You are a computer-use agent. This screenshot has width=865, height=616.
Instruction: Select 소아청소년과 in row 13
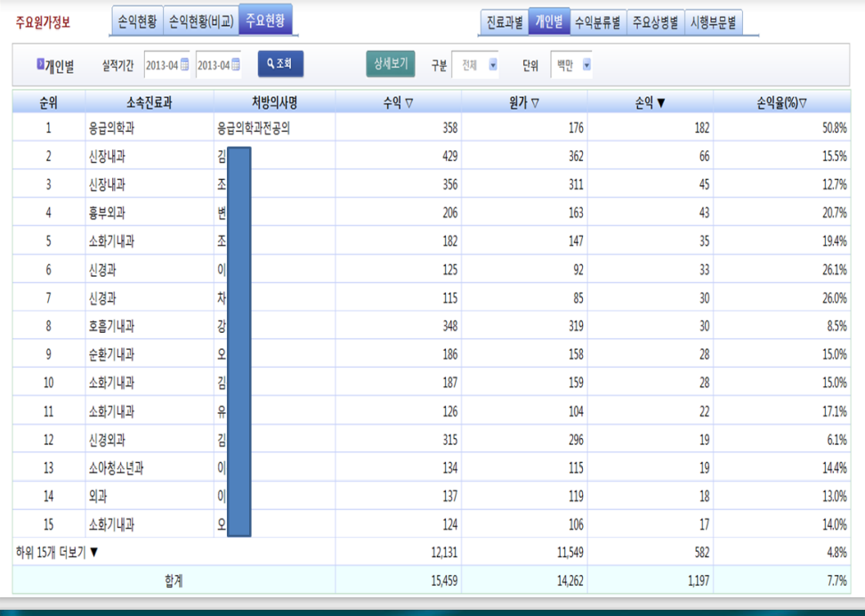click(116, 468)
